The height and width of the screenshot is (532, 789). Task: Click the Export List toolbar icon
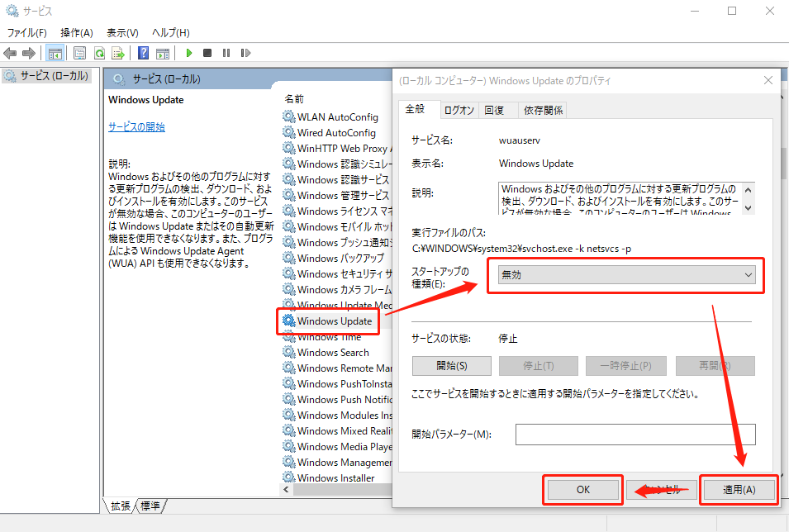[118, 53]
